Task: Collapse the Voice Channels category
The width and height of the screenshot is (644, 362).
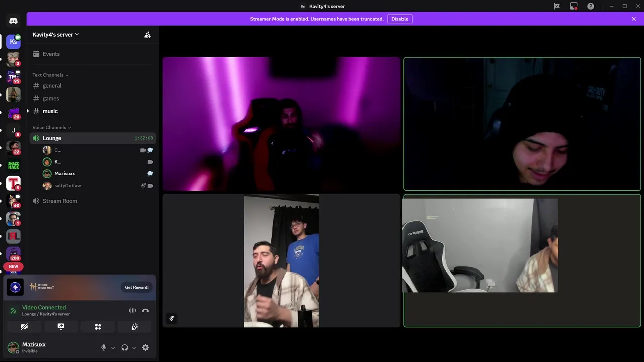Action: click(x=52, y=127)
